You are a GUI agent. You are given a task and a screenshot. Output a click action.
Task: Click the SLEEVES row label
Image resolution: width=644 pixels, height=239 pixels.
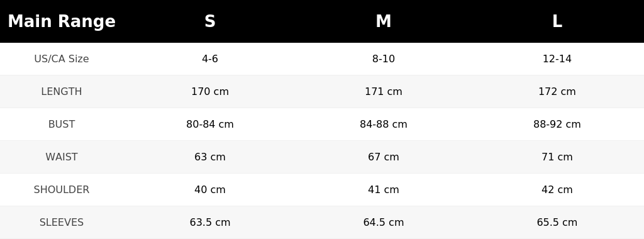(x=62, y=222)
